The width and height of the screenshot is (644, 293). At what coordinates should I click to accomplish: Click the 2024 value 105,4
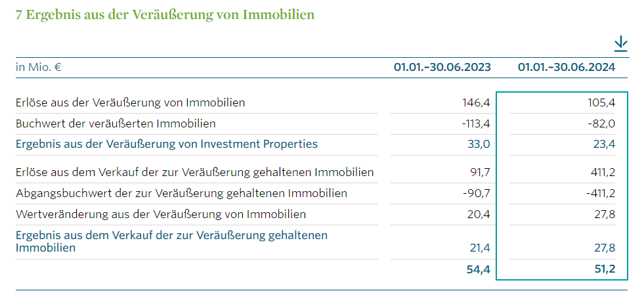tap(601, 102)
